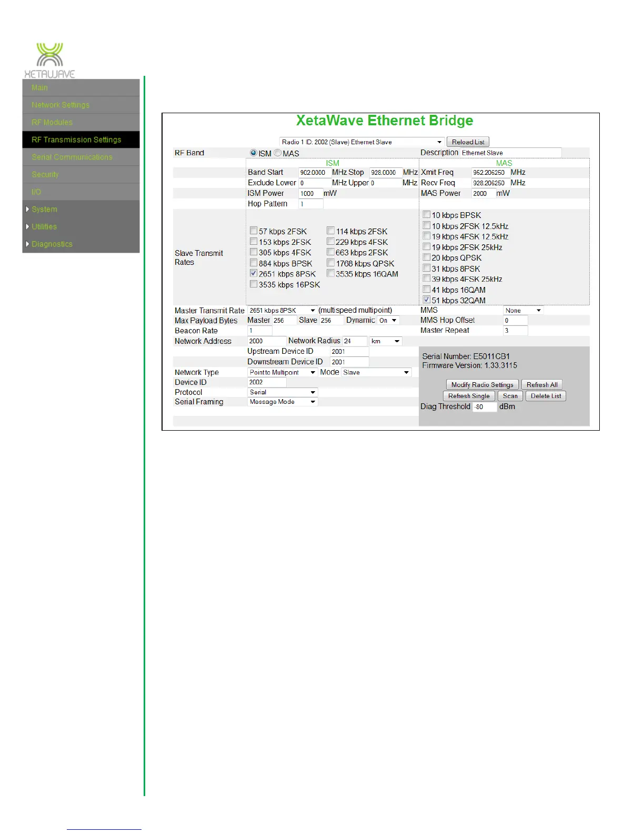Screen dimensions: 644x834
Task: Enable 10 kbps 2FSK 12.5kHz rate
Action: [x=427, y=225]
